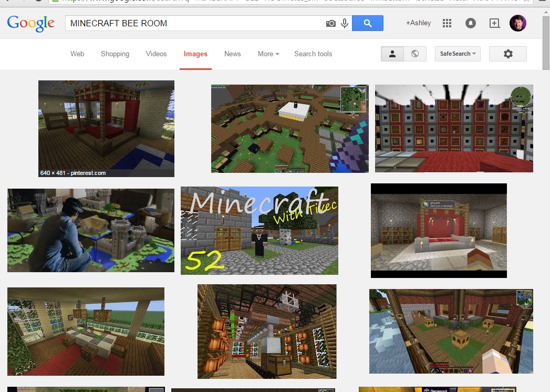Switch to the Videos tab
The image size is (550, 392).
(x=156, y=54)
